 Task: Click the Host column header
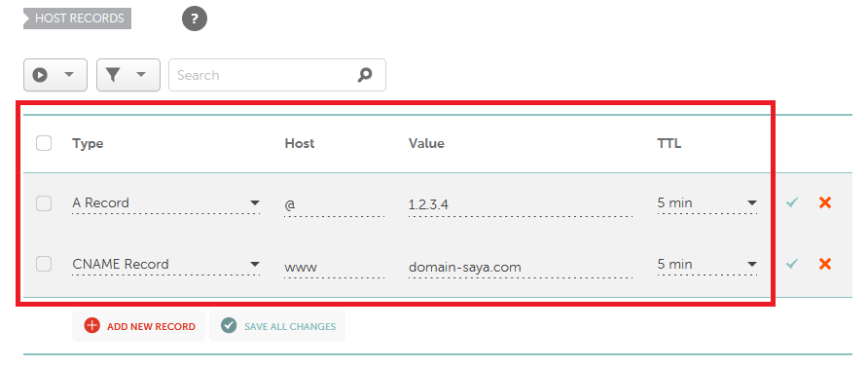(x=300, y=143)
